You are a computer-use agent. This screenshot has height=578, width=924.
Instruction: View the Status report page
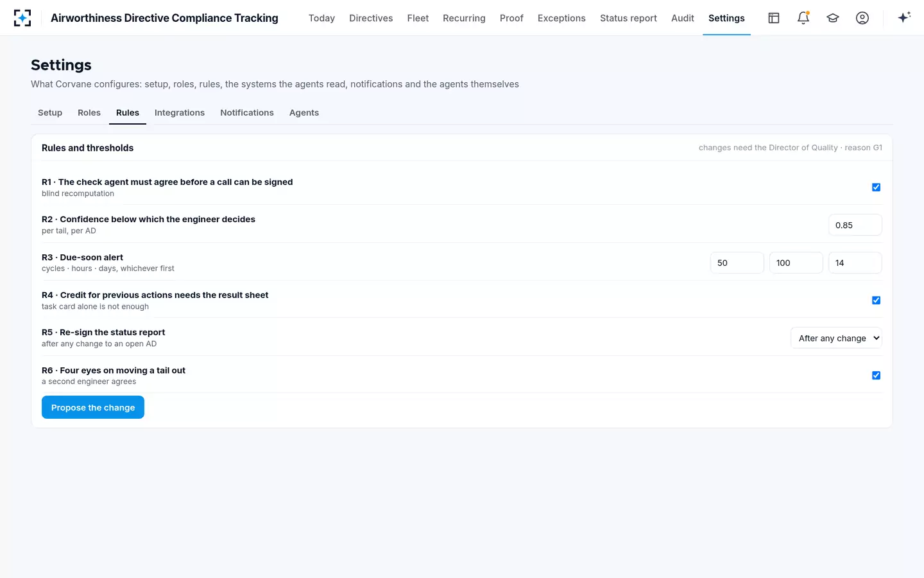pyautogui.click(x=628, y=18)
